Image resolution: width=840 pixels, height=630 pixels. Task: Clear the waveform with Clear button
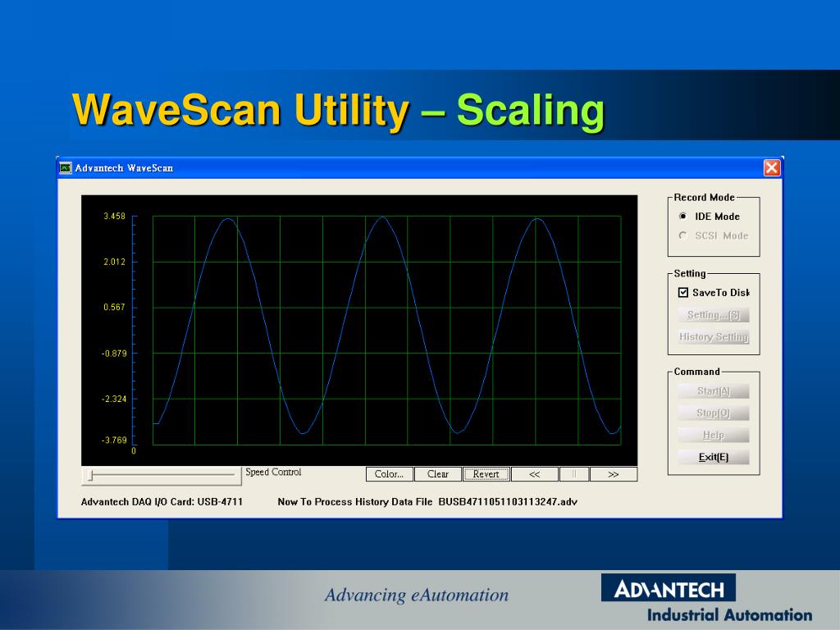[438, 474]
